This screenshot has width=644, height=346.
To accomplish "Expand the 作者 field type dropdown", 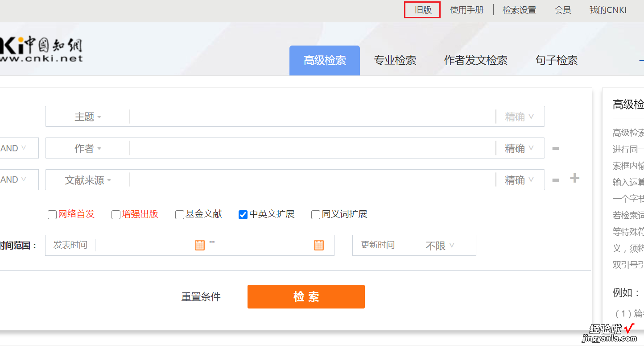I will pyautogui.click(x=88, y=148).
